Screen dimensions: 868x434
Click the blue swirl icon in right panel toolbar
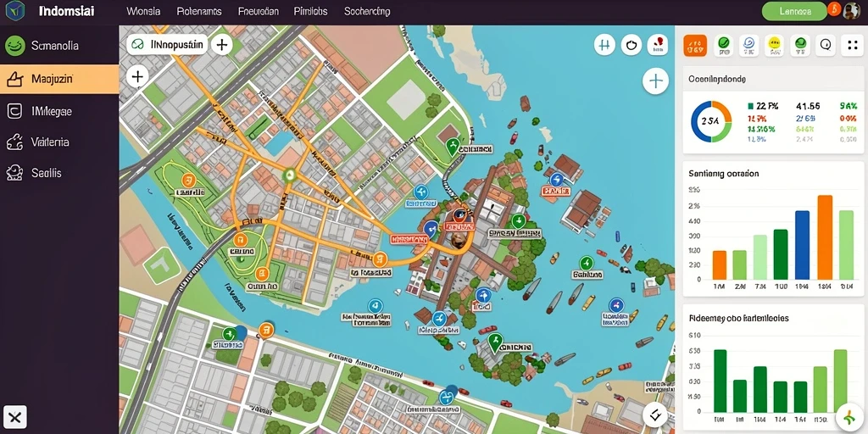748,46
